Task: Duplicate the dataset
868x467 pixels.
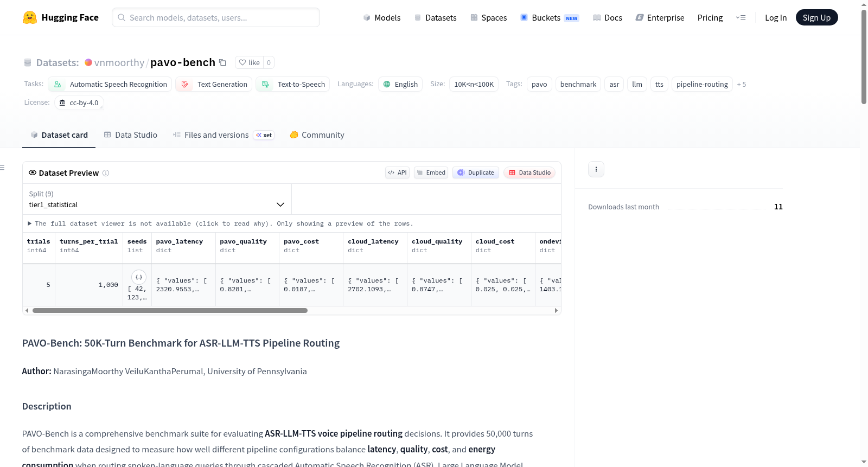Action: (476, 172)
